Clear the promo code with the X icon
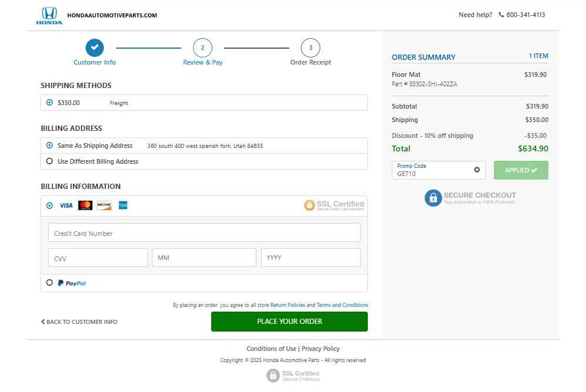The height and width of the screenshot is (392, 586). pyautogui.click(x=477, y=170)
